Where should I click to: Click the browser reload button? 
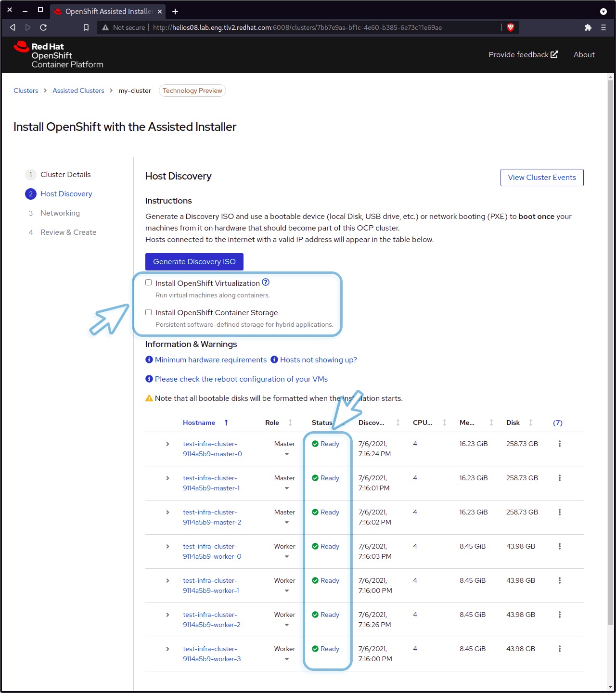click(x=43, y=27)
